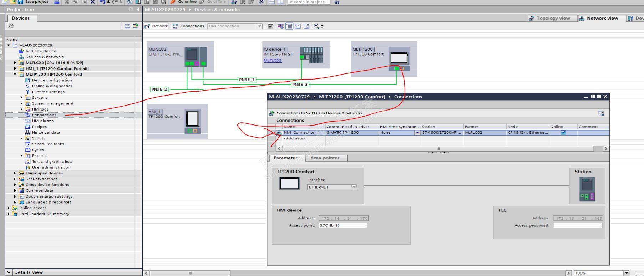Switch to the Area pointer tab
Viewport: 644px width, 276px height.
[325, 158]
